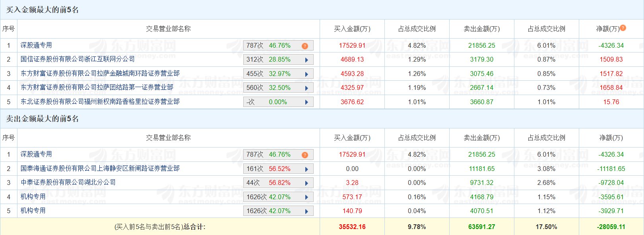The width and height of the screenshot is (644, 235).
Task: Click blue arrow in 机构专用 row with 140.79
Action: pyautogui.click(x=306, y=211)
